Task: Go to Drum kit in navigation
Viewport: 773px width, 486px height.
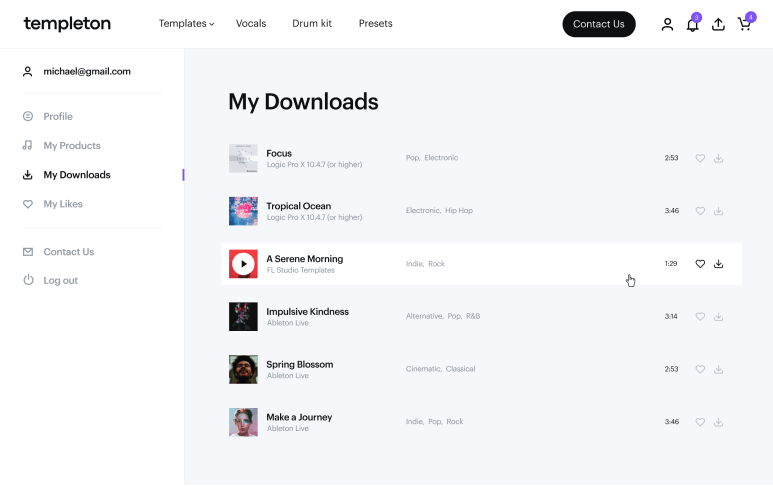Action: click(312, 24)
